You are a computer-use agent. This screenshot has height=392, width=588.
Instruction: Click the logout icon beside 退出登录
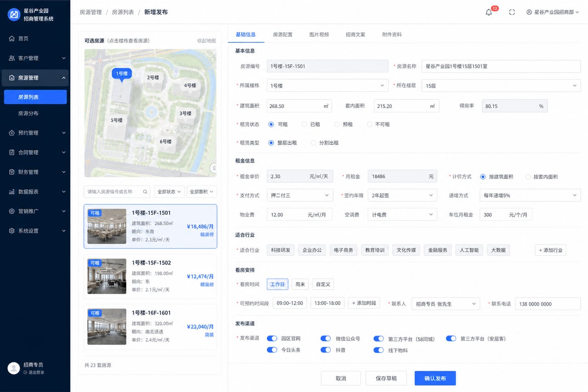pyautogui.click(x=25, y=372)
